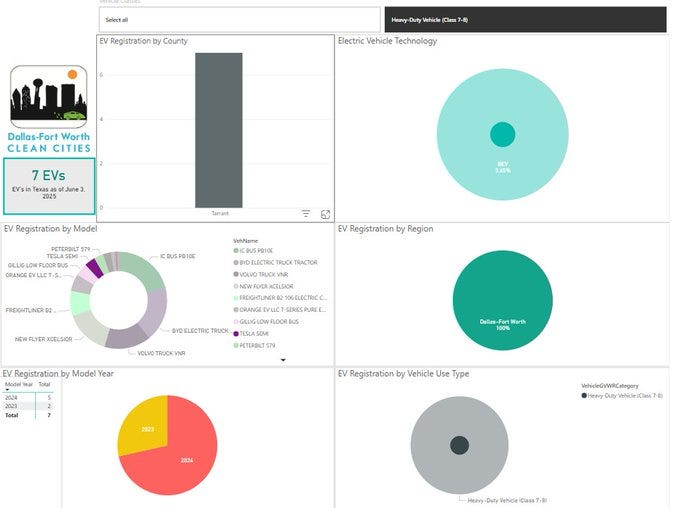Click the Electric Vehicle Technology title
Screen dimensions: 680x508
[387, 41]
